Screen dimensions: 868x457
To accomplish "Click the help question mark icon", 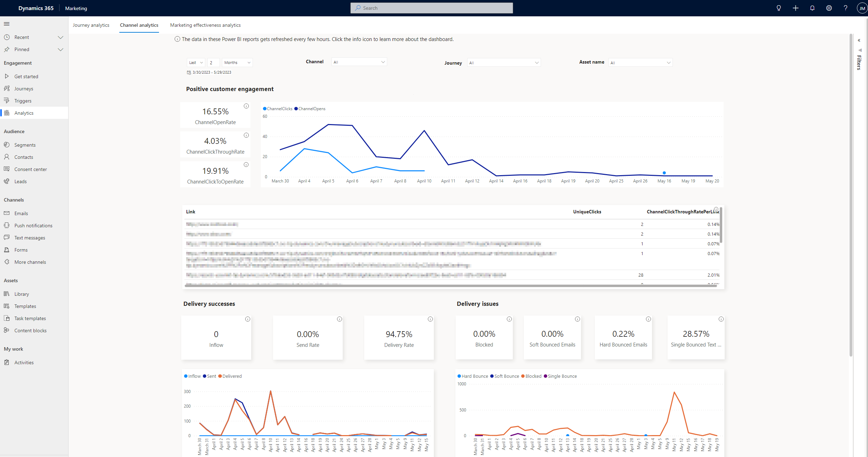I will (x=845, y=8).
